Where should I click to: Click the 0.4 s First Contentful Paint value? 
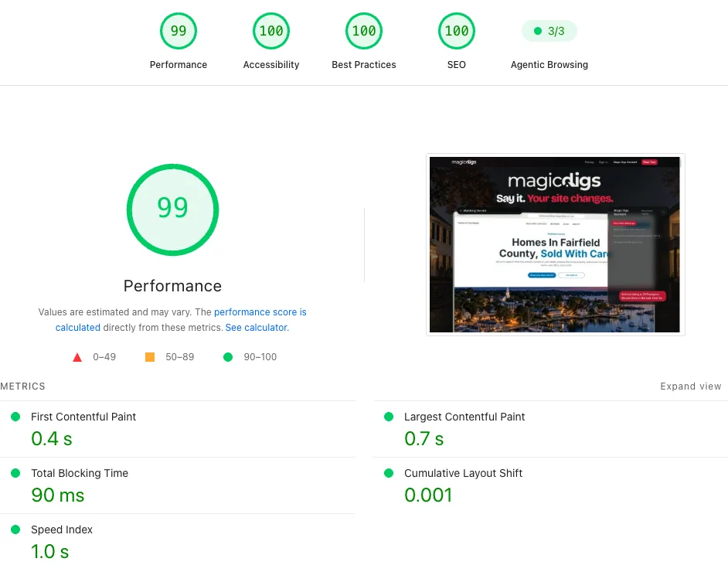coord(52,439)
